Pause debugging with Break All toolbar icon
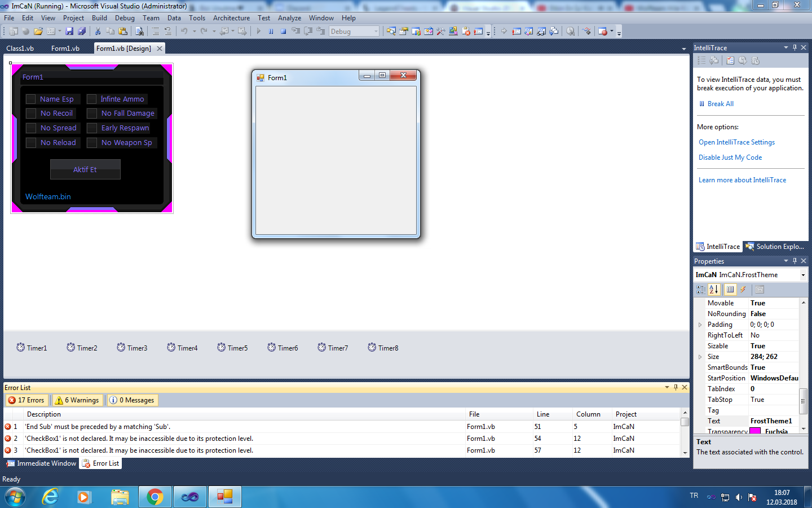This screenshot has width=812, height=508. (x=271, y=32)
